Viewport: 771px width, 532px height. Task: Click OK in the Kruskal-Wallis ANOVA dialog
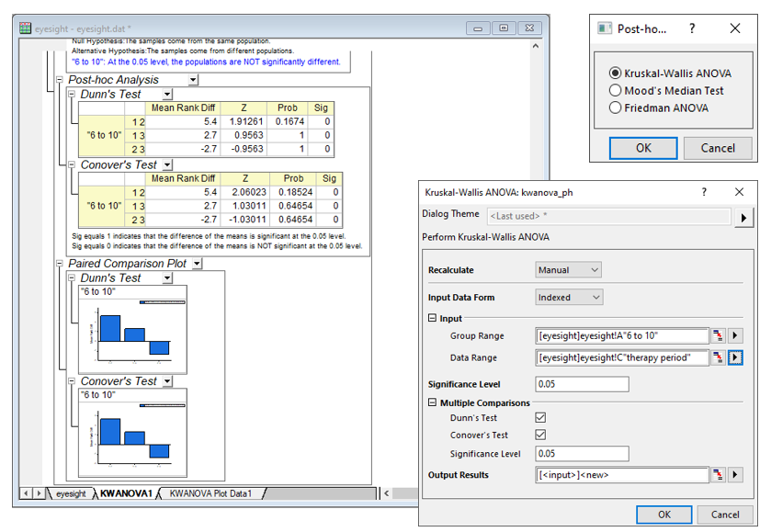pos(663,515)
